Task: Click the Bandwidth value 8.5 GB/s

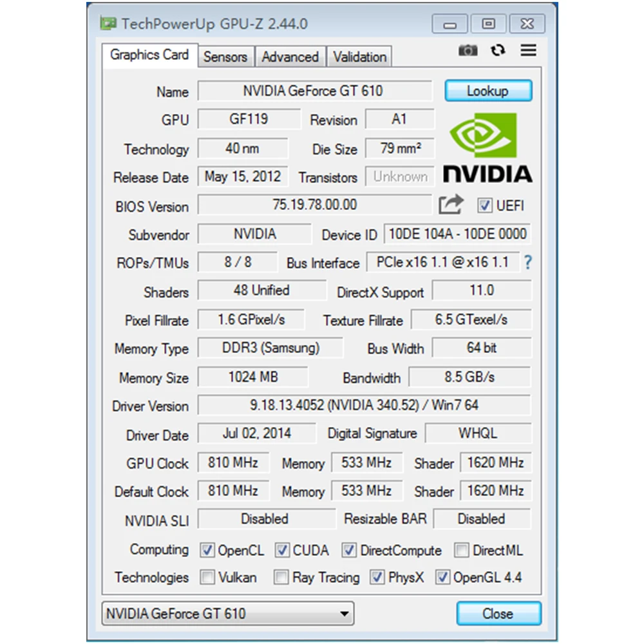Action: [x=470, y=377]
